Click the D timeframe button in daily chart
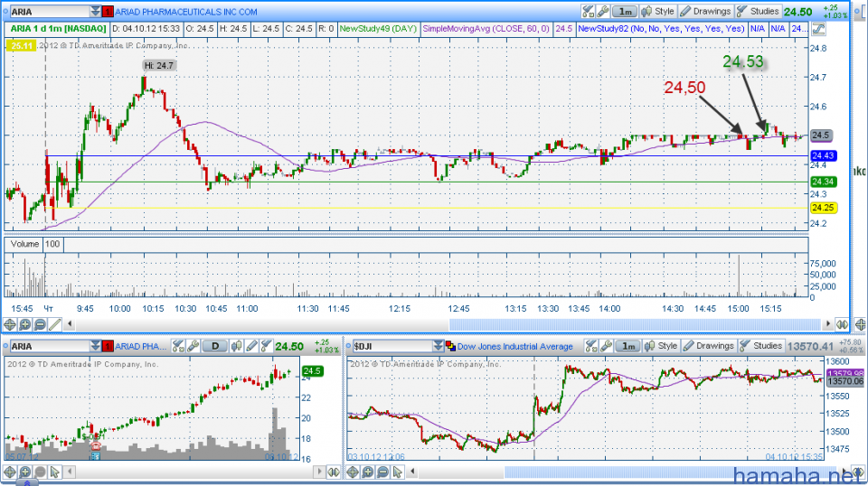The image size is (868, 486). (215, 346)
